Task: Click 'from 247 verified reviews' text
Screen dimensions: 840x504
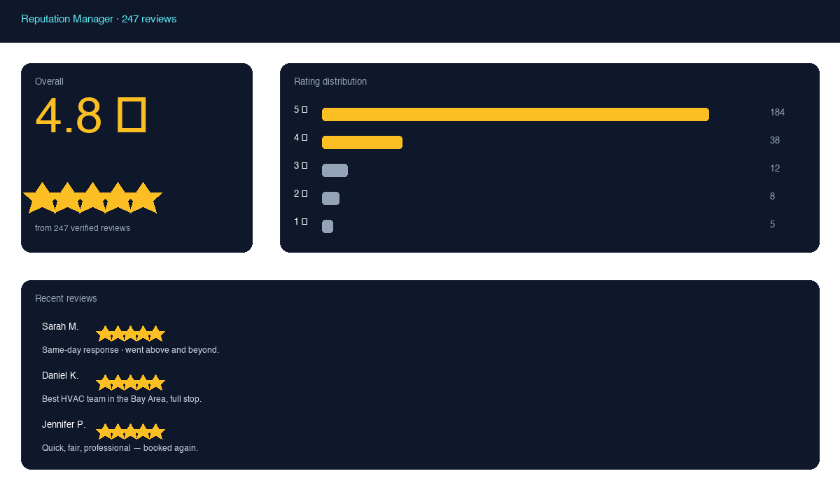Action: pyautogui.click(x=83, y=228)
